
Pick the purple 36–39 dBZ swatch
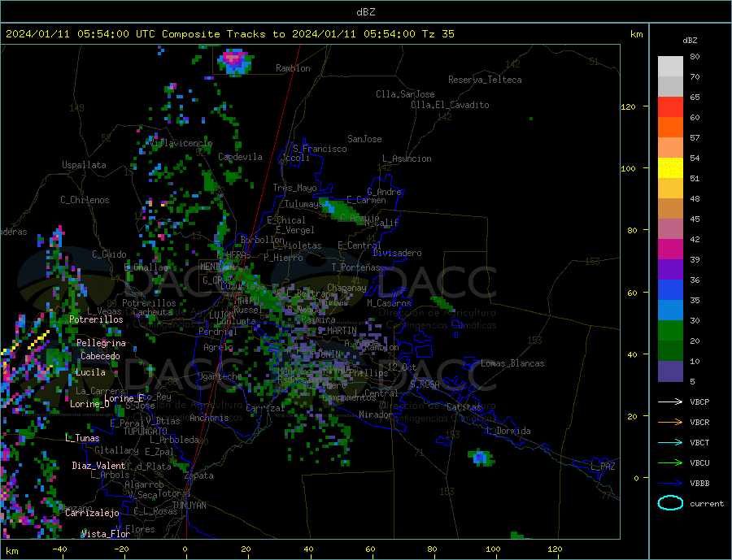coord(670,269)
